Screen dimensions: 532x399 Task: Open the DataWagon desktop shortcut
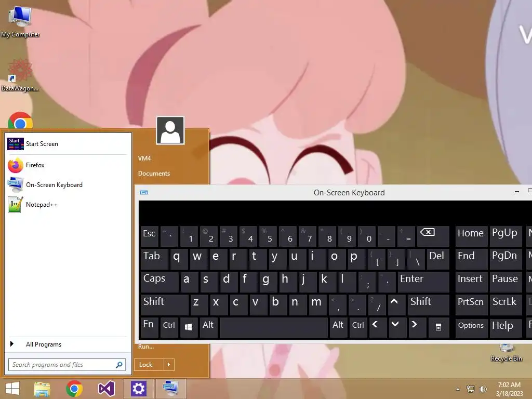click(20, 75)
